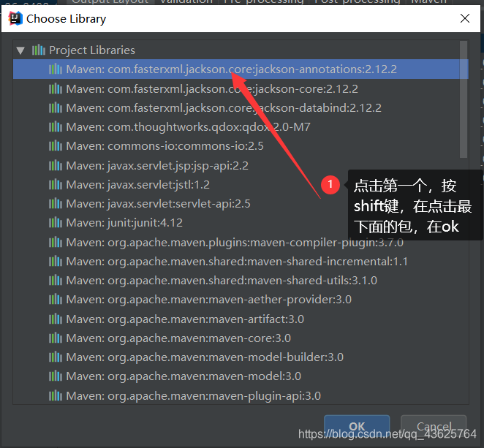The height and width of the screenshot is (448, 484).
Task: Select jackson-core:2.12.2 library
Action: click(x=212, y=89)
